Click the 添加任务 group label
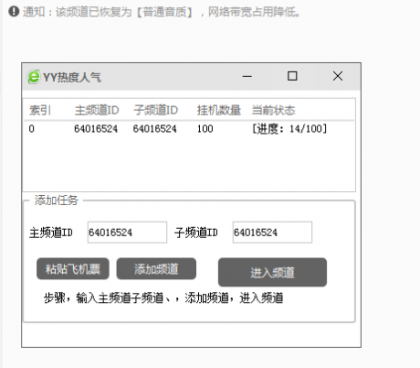The height and width of the screenshot is (368, 420). tap(56, 200)
